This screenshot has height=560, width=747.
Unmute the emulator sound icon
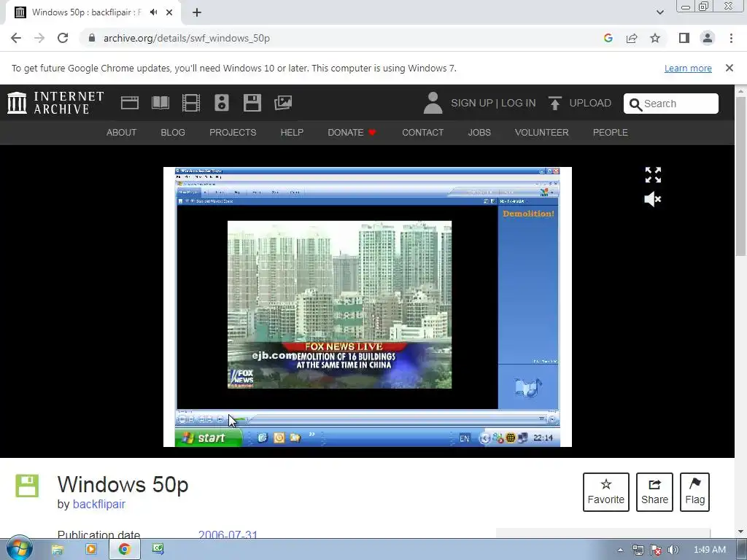(x=653, y=199)
